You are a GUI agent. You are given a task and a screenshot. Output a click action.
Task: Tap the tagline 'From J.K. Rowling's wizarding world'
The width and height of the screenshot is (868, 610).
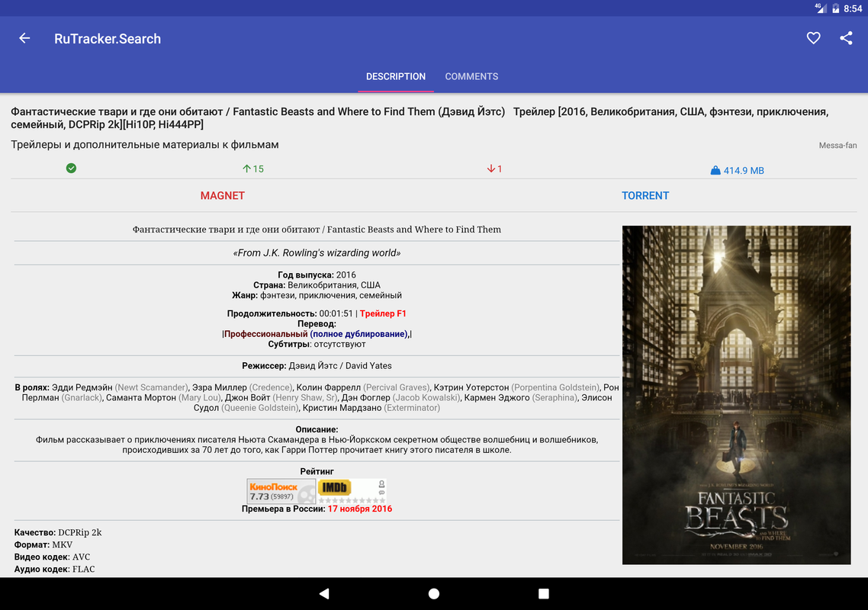pos(317,253)
